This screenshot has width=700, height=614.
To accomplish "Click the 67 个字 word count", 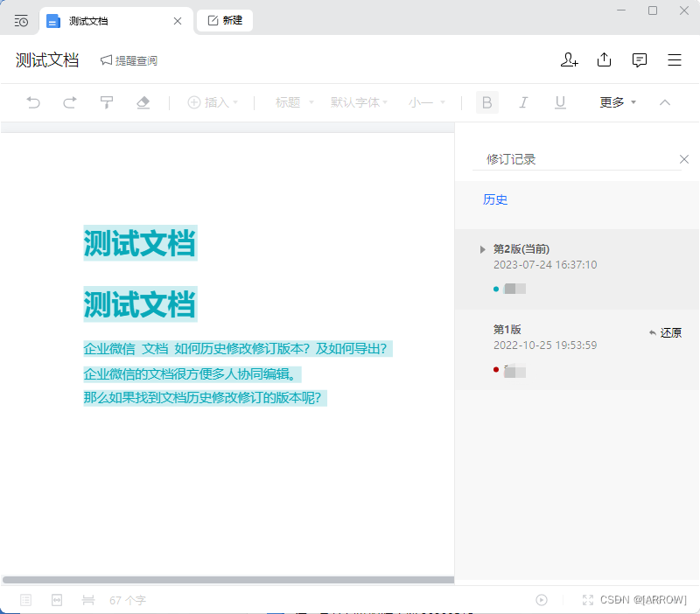I will click(128, 600).
